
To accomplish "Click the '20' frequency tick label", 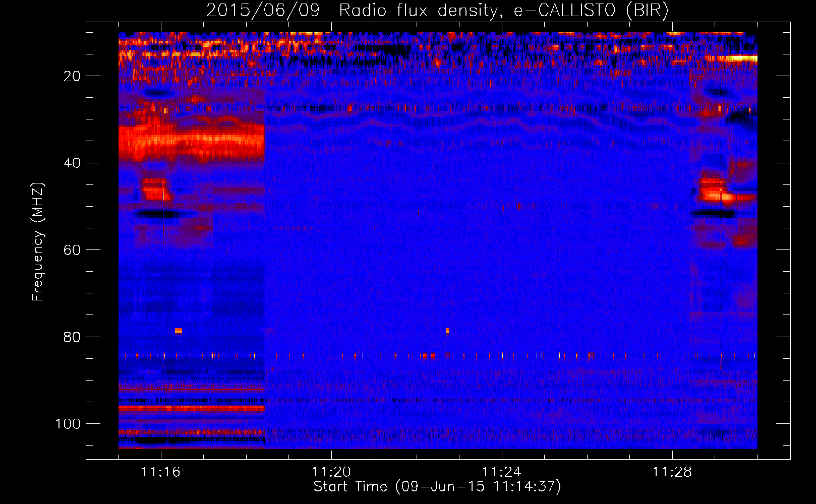I will tap(73, 76).
